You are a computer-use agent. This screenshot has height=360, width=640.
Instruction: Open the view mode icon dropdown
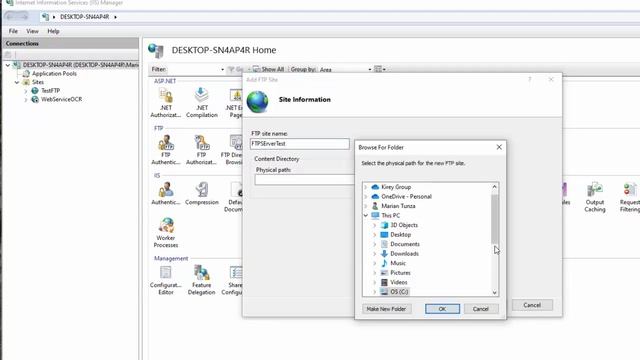coord(380,69)
